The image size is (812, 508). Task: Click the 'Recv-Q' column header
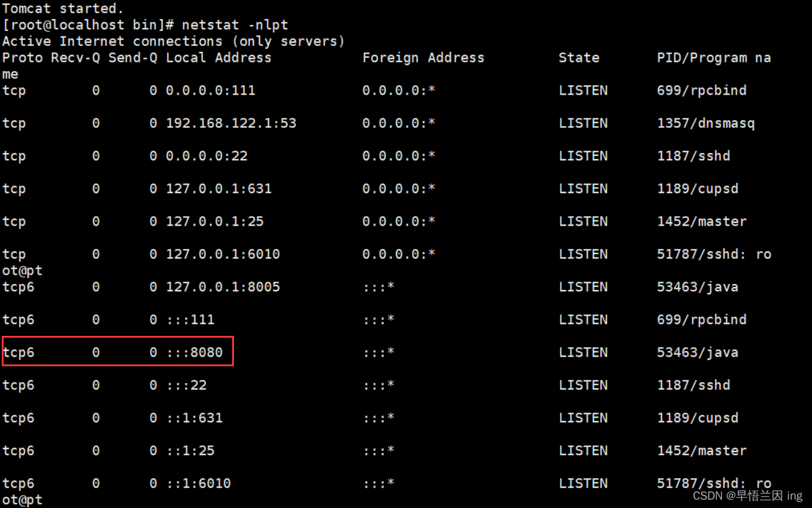[76, 58]
